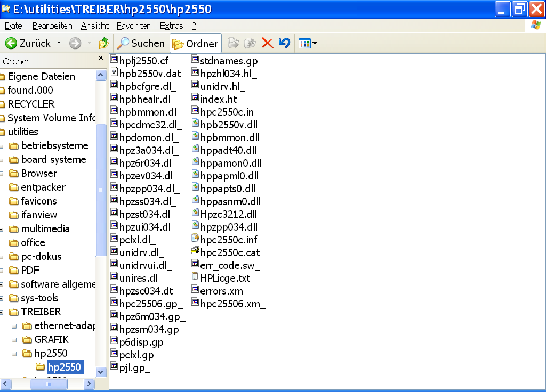Select the err_code.sw_ file icon

[195, 264]
